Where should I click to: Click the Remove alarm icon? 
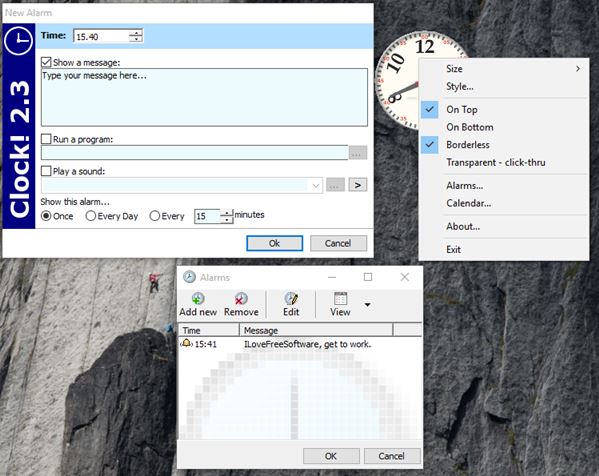241,298
